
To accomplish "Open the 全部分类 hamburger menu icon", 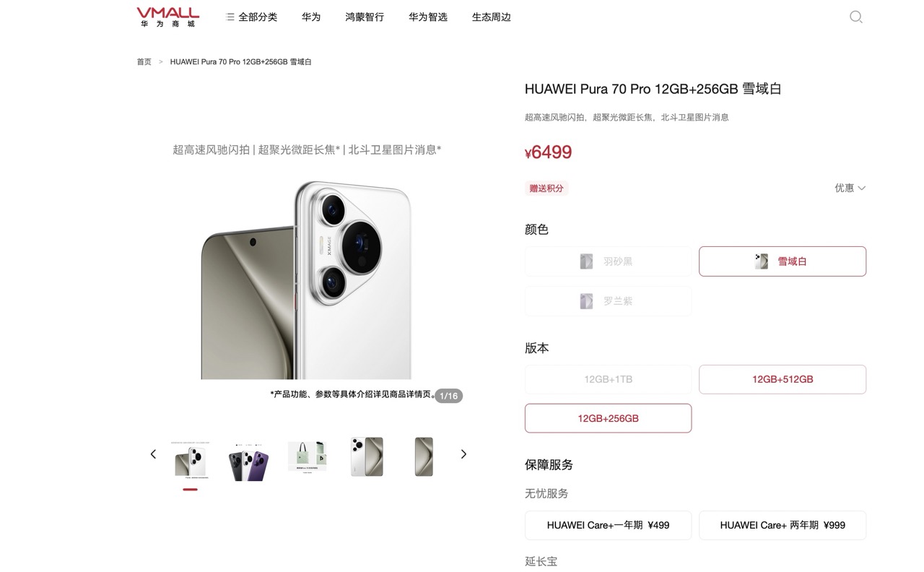I will coord(230,17).
